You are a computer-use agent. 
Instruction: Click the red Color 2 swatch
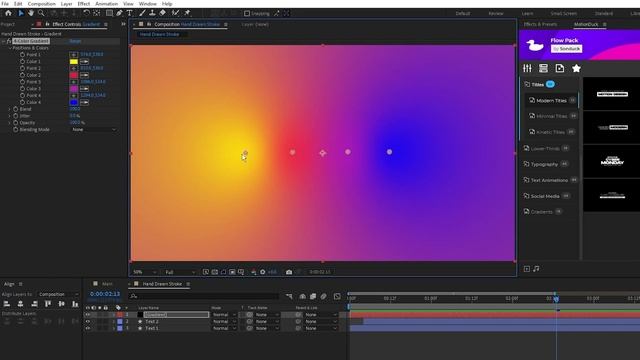click(74, 75)
